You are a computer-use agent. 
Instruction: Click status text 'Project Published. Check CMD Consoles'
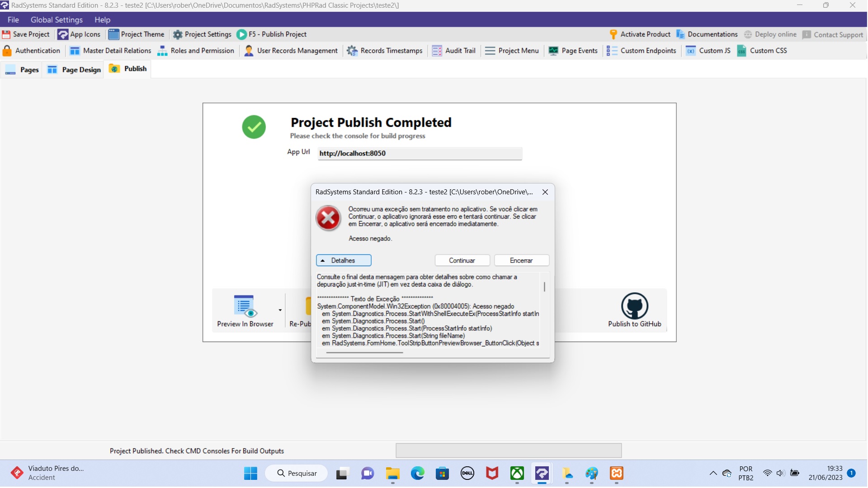(196, 451)
